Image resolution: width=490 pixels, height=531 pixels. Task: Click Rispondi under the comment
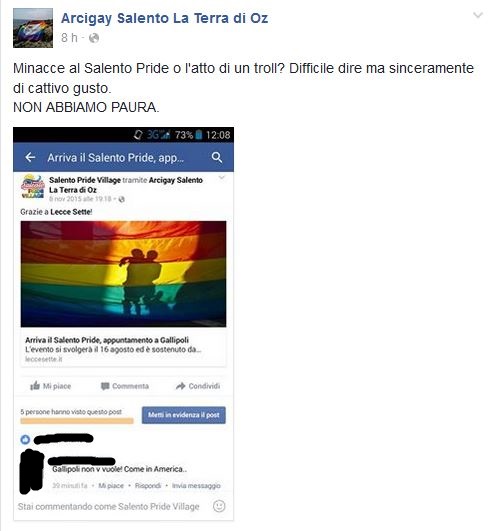pos(148,486)
